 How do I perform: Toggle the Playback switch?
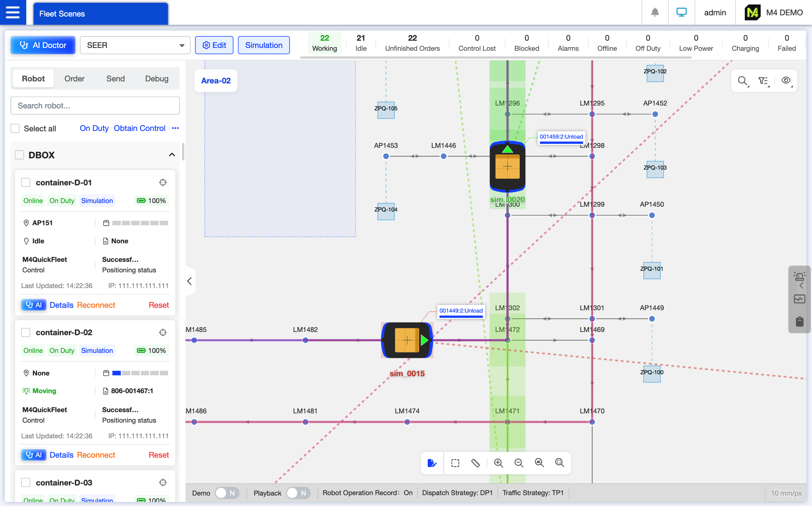(298, 493)
